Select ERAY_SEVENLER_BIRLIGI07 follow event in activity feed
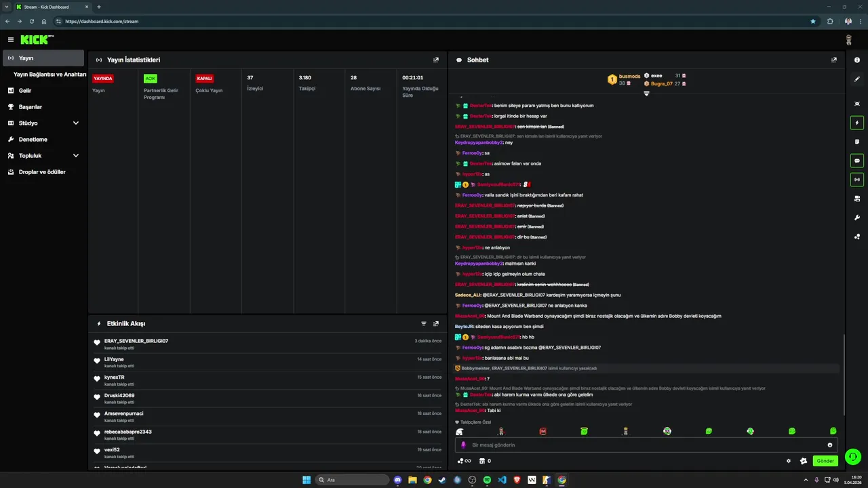 (x=267, y=344)
